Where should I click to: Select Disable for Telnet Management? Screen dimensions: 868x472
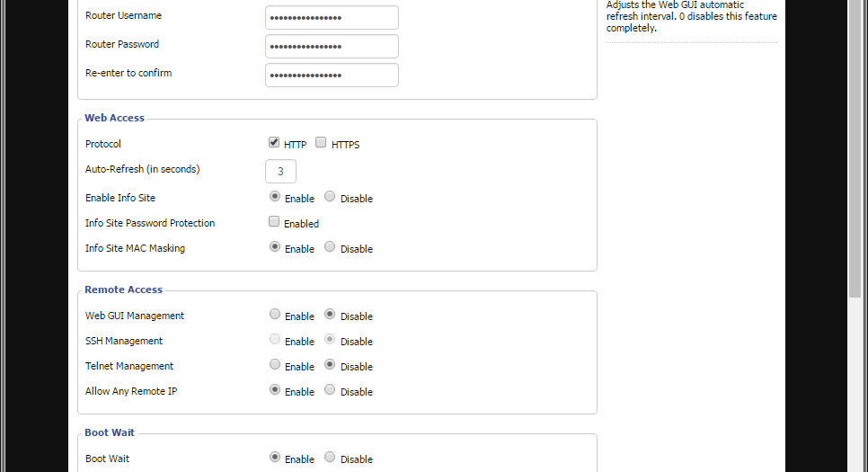tap(330, 365)
